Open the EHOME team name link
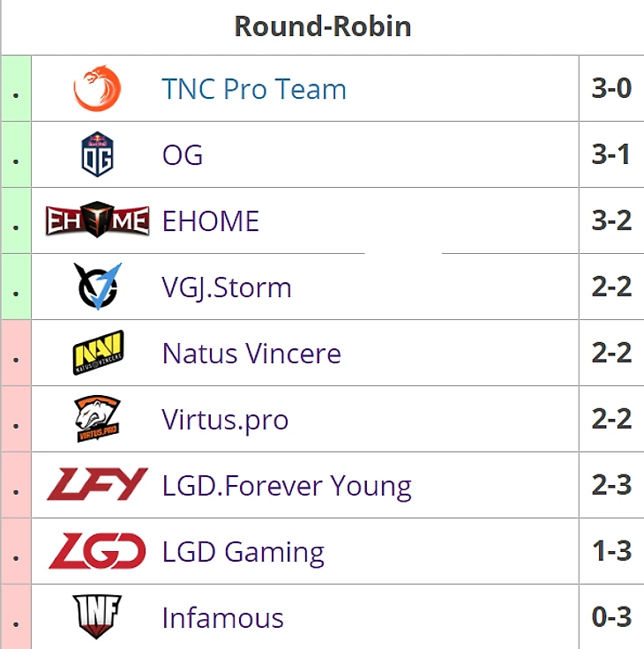The height and width of the screenshot is (649, 644). (211, 221)
